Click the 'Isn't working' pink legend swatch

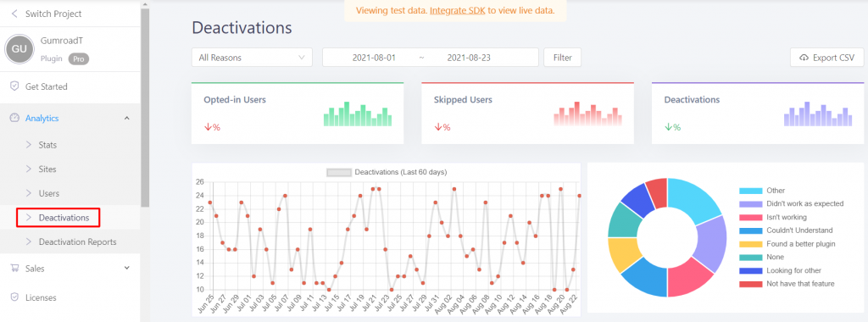[x=750, y=217]
